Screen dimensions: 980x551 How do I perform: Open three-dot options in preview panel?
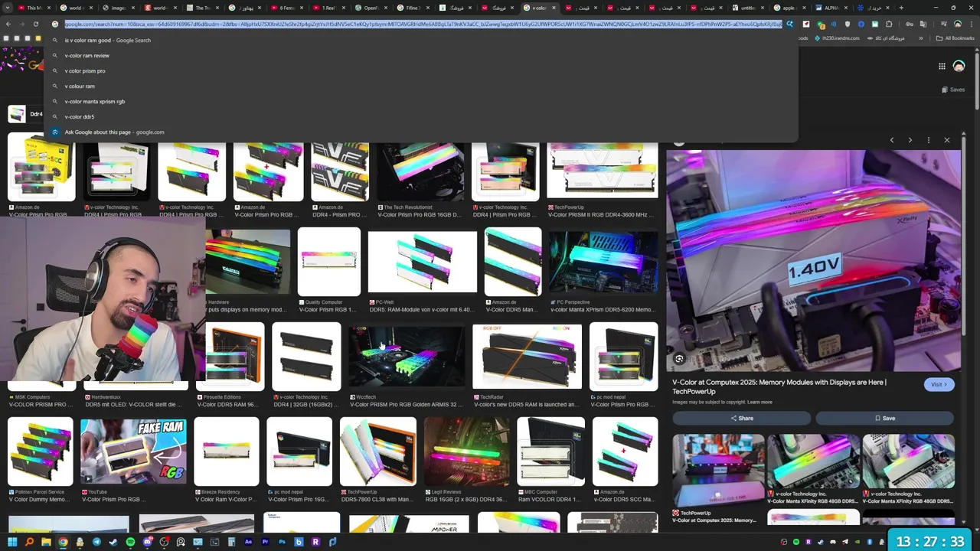[929, 140]
